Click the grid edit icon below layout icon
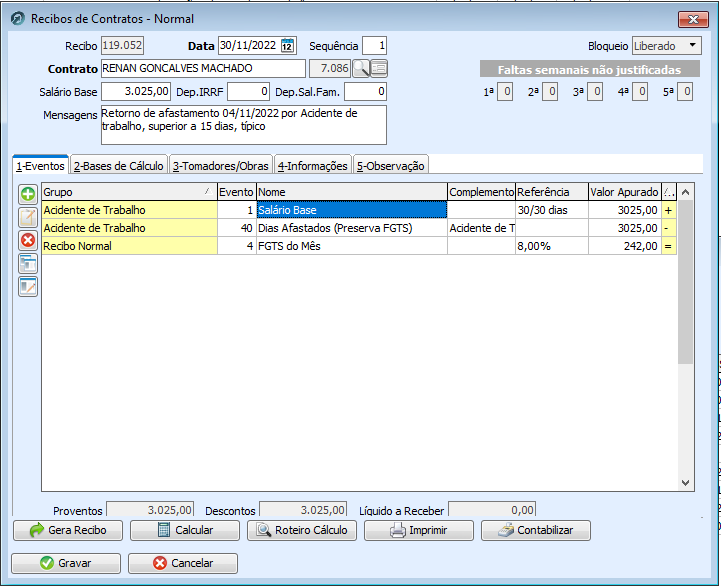Viewport: 721px width, 586px height. pyautogui.click(x=28, y=287)
